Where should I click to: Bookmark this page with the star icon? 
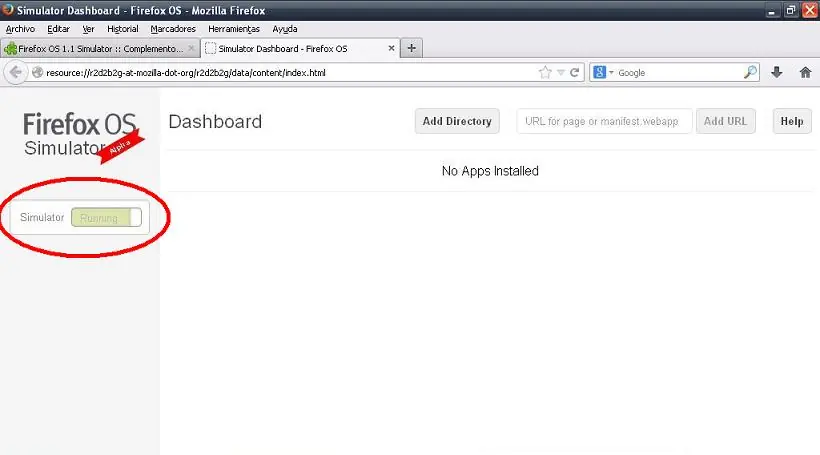(545, 72)
